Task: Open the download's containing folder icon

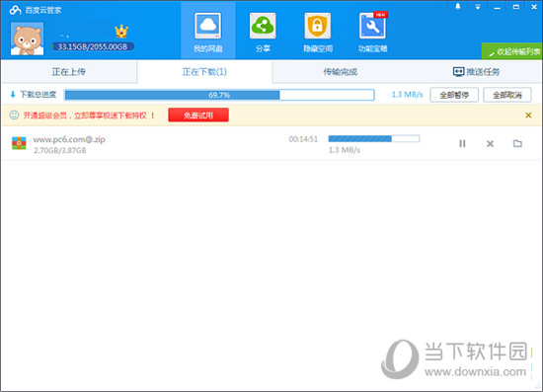Action: (517, 143)
